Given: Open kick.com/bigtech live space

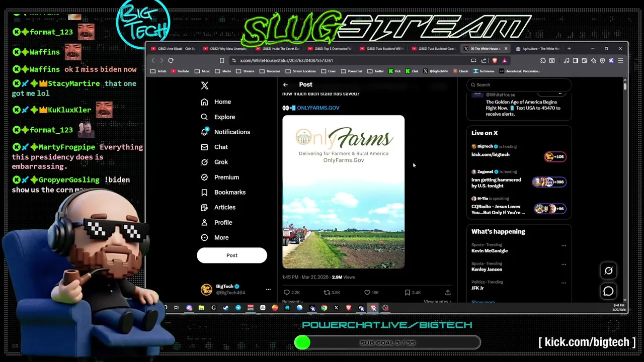Looking at the screenshot, I should (x=519, y=151).
